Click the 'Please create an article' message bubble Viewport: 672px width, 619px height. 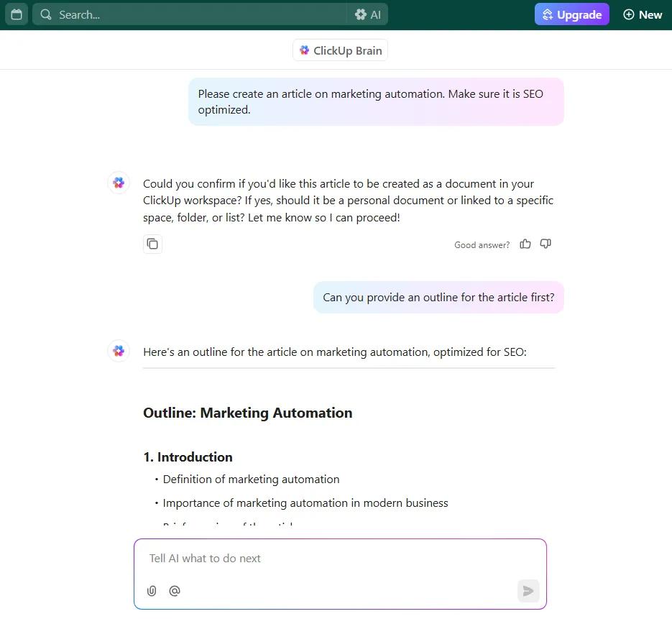click(x=377, y=101)
